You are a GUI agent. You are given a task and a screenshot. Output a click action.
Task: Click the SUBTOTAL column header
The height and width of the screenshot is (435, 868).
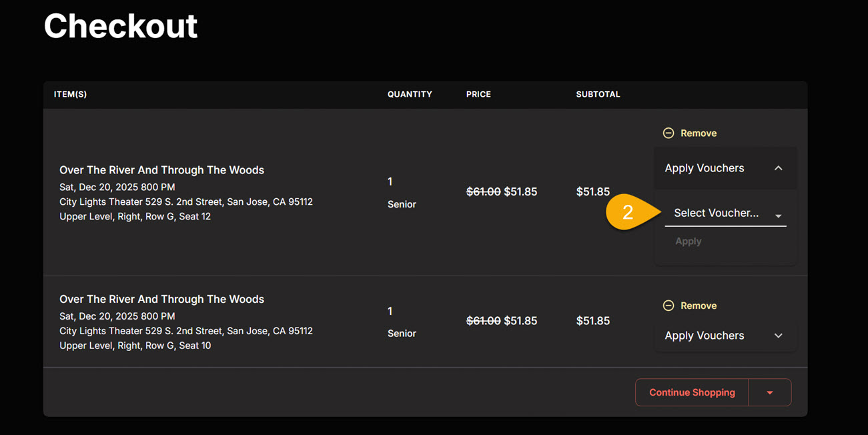[x=598, y=94]
